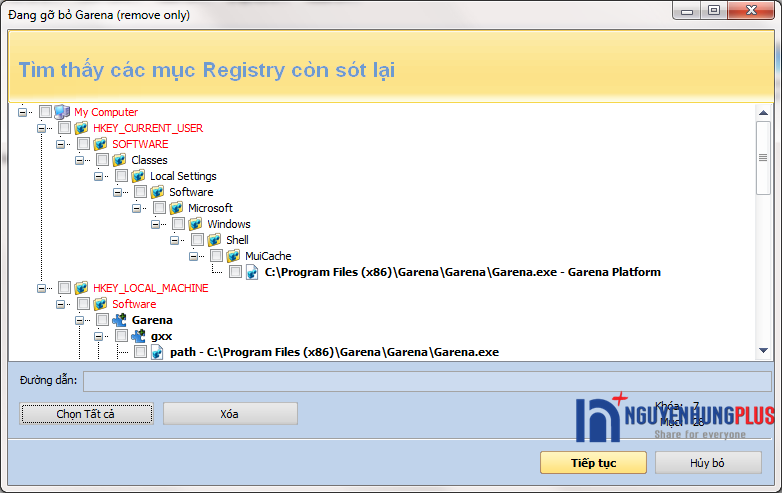782x493 pixels.
Task: Collapse the gxx node
Action: click(x=98, y=336)
